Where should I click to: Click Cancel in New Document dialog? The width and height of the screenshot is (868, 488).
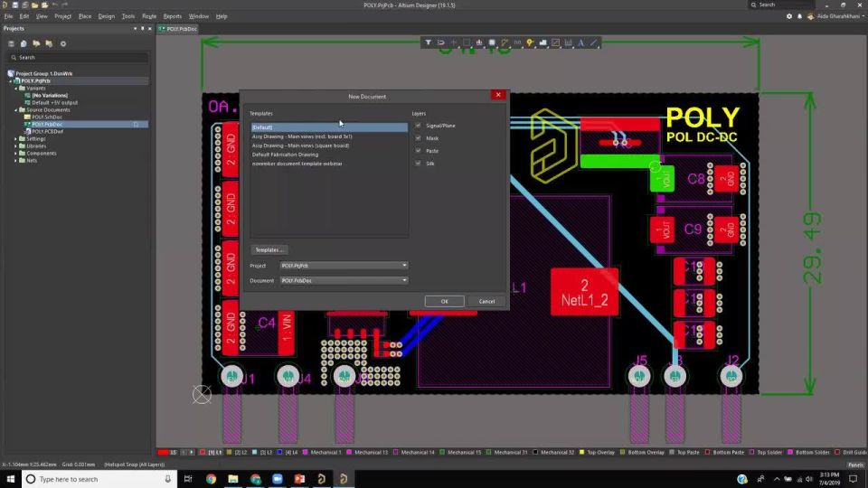coord(486,302)
